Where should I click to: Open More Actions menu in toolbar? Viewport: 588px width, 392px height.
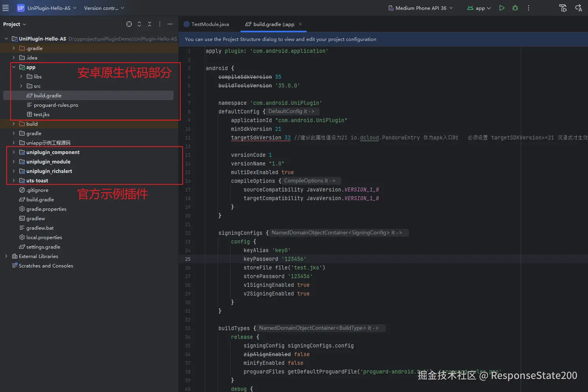tap(529, 8)
